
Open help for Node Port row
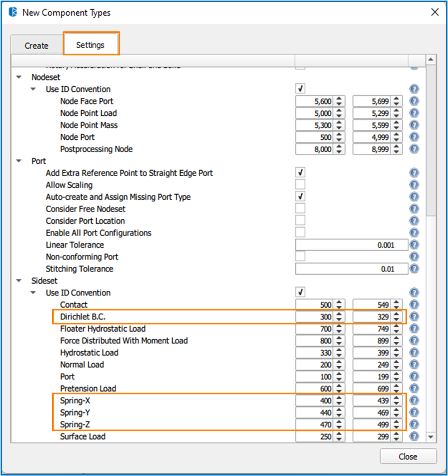tap(414, 137)
